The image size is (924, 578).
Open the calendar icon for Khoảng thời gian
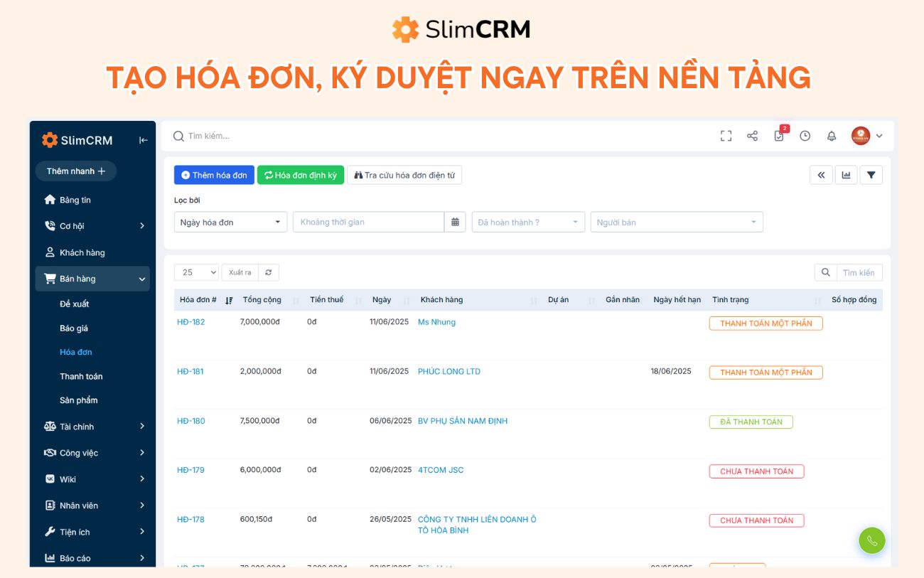455,222
